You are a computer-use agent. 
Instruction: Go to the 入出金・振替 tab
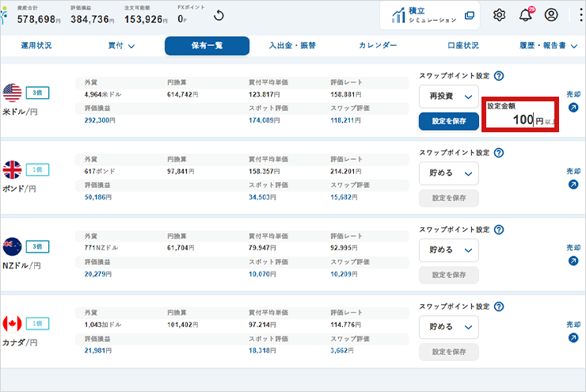tap(292, 46)
